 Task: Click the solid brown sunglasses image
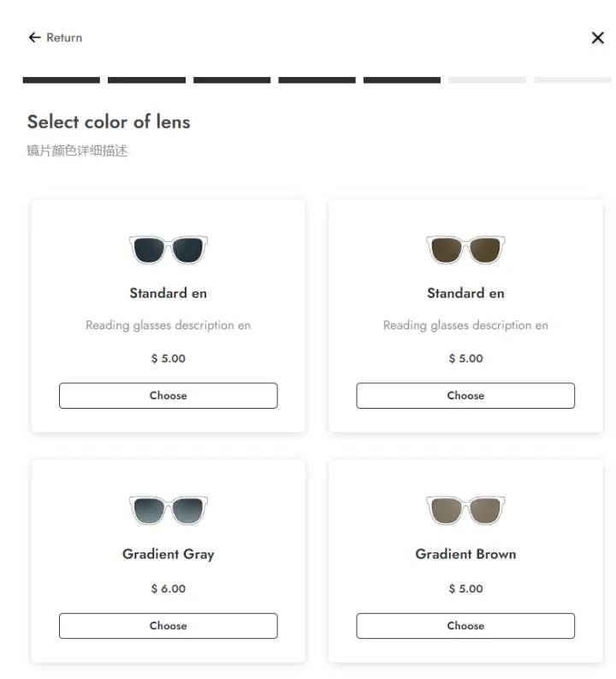pyautogui.click(x=465, y=250)
